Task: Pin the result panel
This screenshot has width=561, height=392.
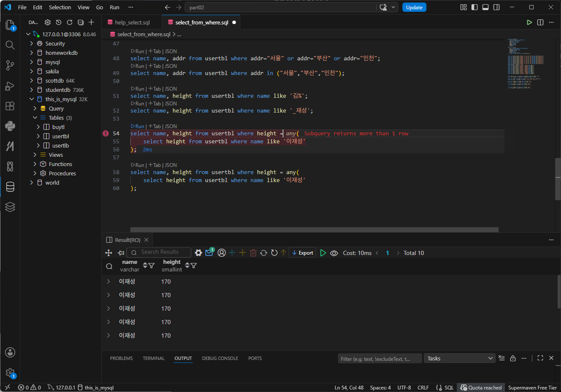Action: pyautogui.click(x=121, y=253)
